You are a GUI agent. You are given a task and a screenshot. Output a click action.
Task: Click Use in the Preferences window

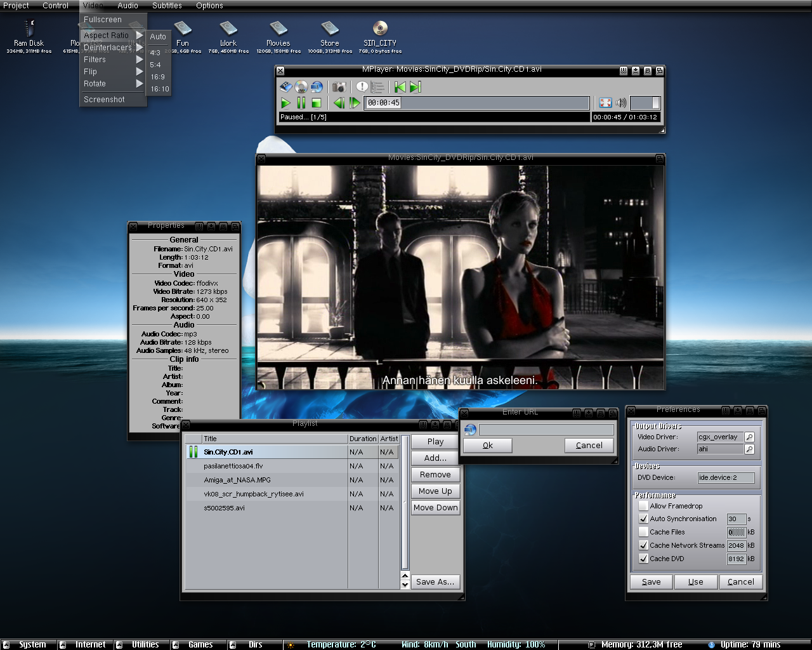point(696,581)
